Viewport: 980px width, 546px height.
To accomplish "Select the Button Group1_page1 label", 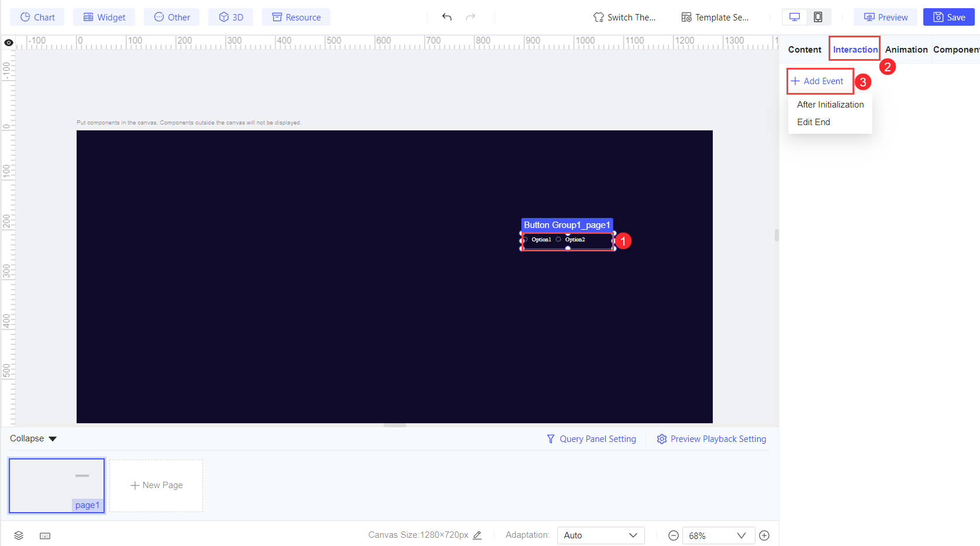I will [x=567, y=225].
